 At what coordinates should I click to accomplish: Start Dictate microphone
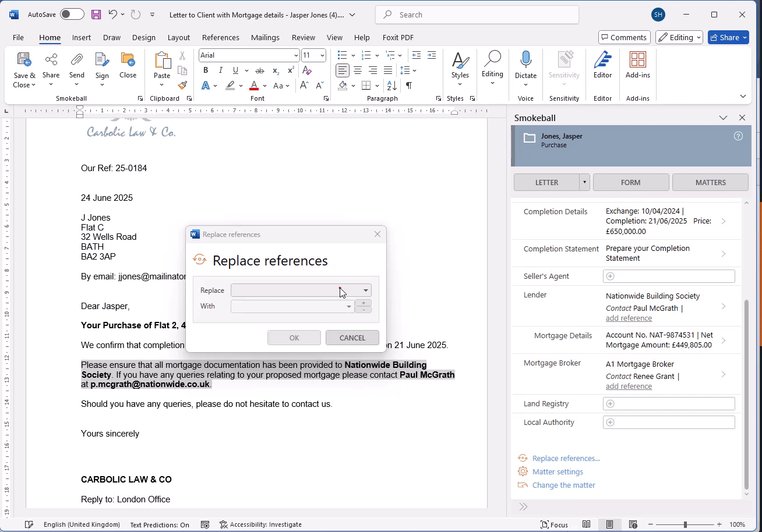tap(525, 59)
